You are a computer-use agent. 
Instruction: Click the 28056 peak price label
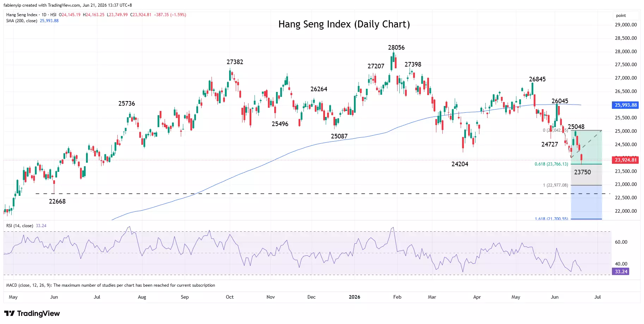tap(396, 48)
